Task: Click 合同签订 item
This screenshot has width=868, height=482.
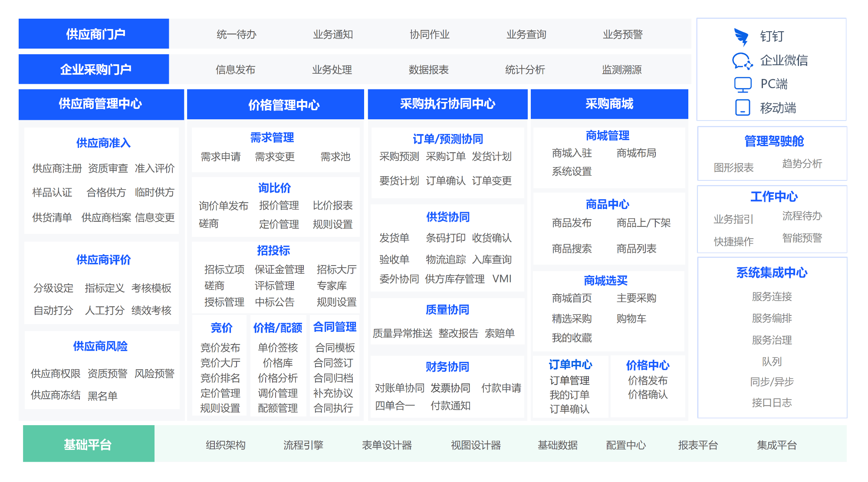Action: click(333, 363)
